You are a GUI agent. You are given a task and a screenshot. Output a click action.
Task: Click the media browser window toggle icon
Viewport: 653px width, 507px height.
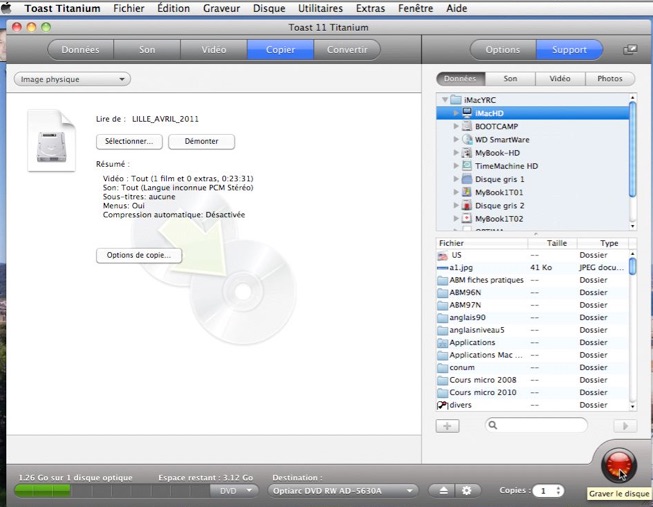pos(630,50)
